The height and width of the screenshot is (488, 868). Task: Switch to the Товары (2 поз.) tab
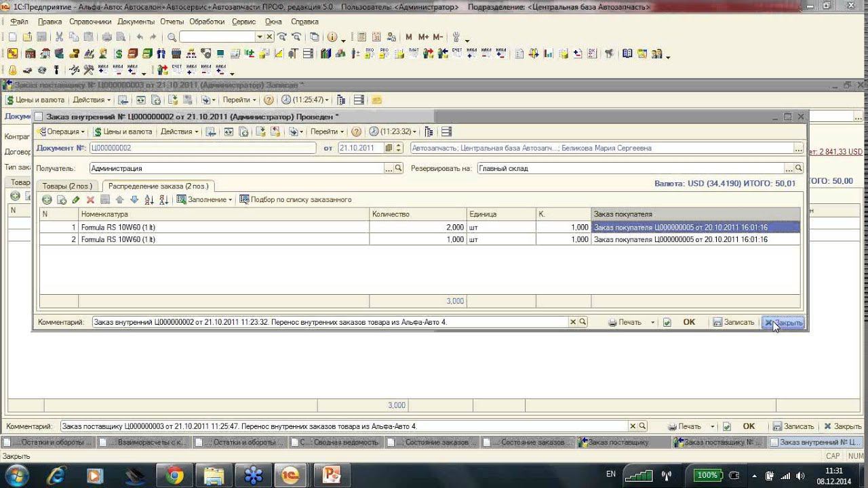pyautogui.click(x=66, y=186)
